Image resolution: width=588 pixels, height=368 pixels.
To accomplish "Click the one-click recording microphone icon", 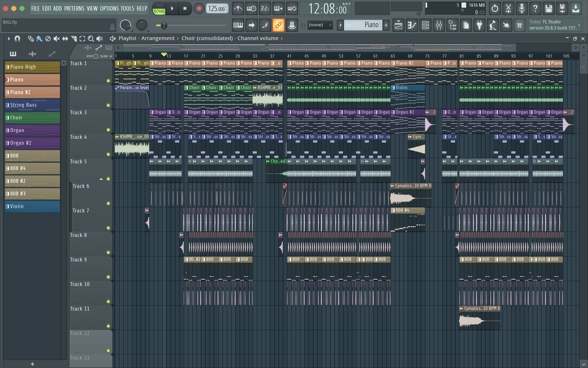I will [522, 9].
